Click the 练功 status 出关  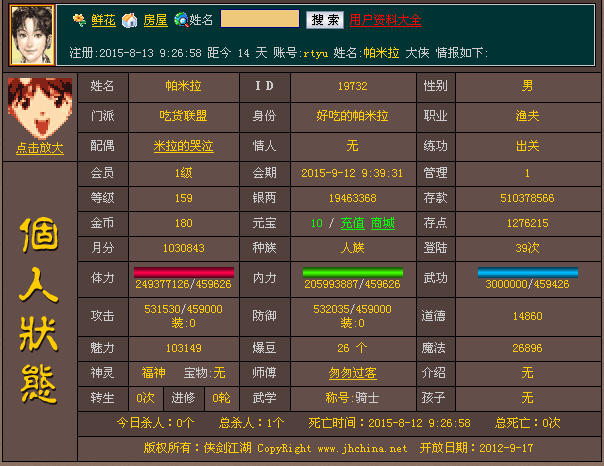[527, 146]
